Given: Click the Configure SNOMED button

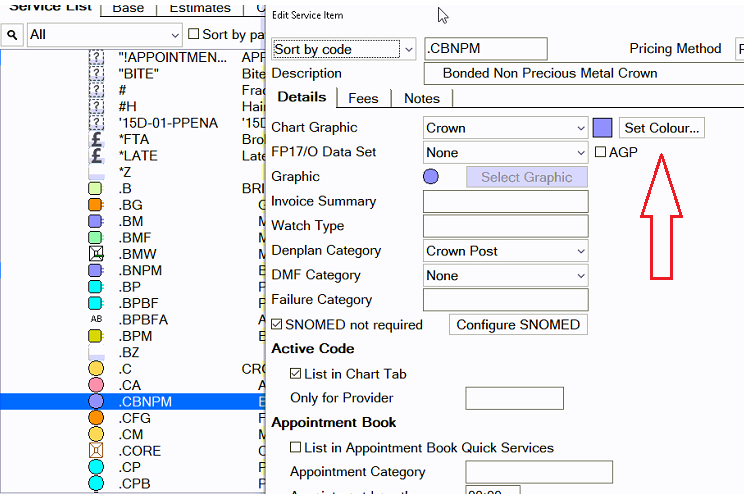Looking at the screenshot, I should pos(518,325).
